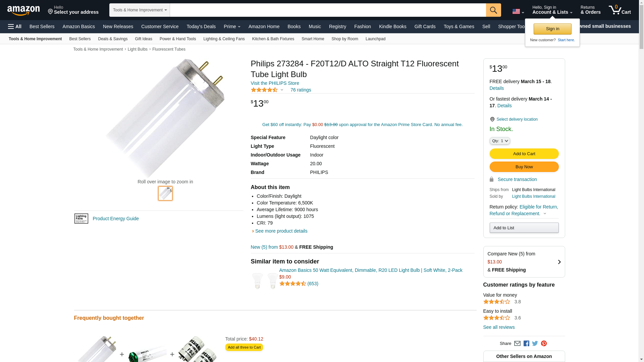Click the Amazon logo

(x=23, y=10)
